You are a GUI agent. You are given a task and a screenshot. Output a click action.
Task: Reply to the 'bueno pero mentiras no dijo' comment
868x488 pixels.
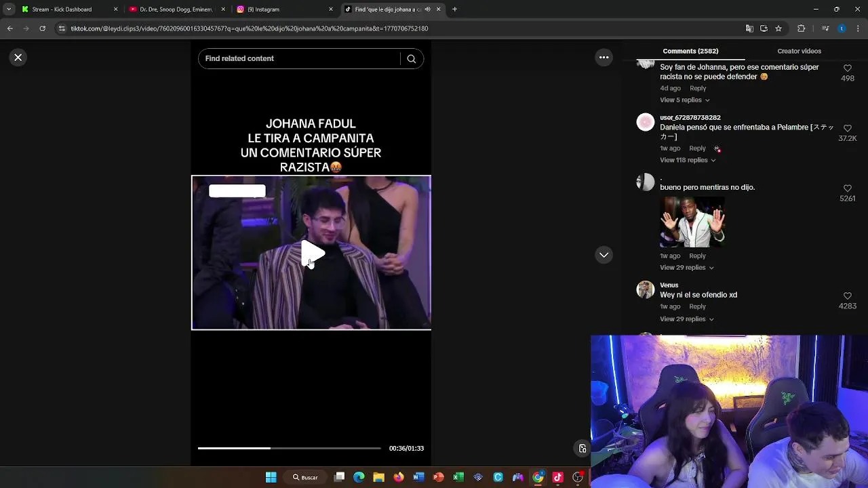pyautogui.click(x=698, y=256)
